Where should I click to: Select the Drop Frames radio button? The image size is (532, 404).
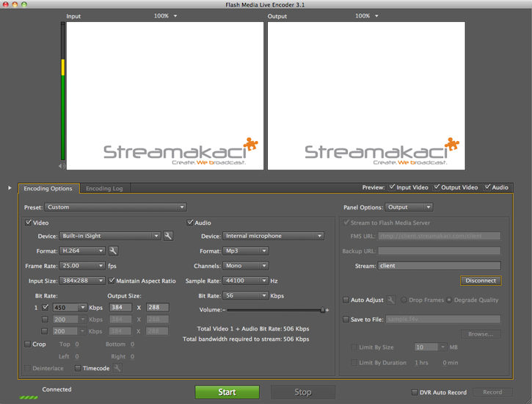404,300
